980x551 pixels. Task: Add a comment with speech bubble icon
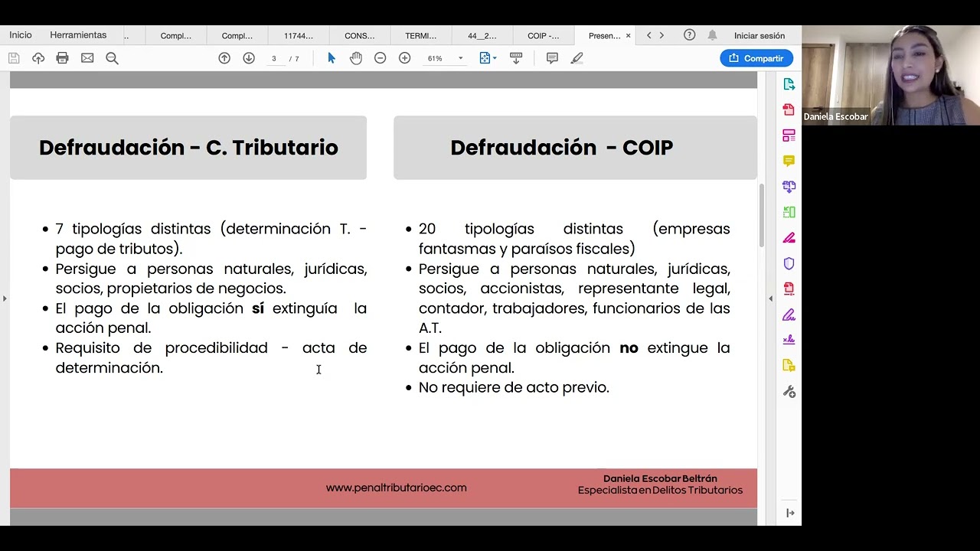[552, 58]
